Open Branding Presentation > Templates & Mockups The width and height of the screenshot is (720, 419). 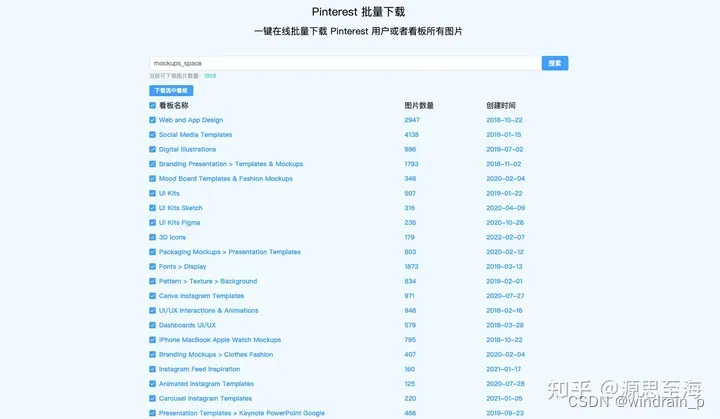coord(231,164)
